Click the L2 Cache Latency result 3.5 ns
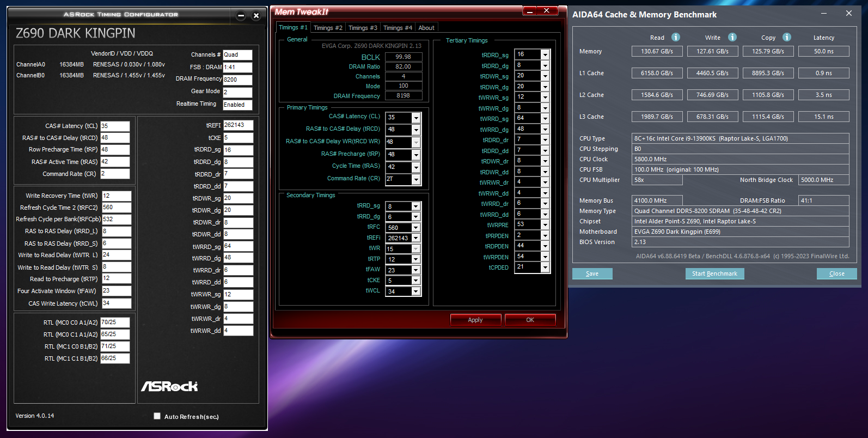868x438 pixels. [x=824, y=95]
